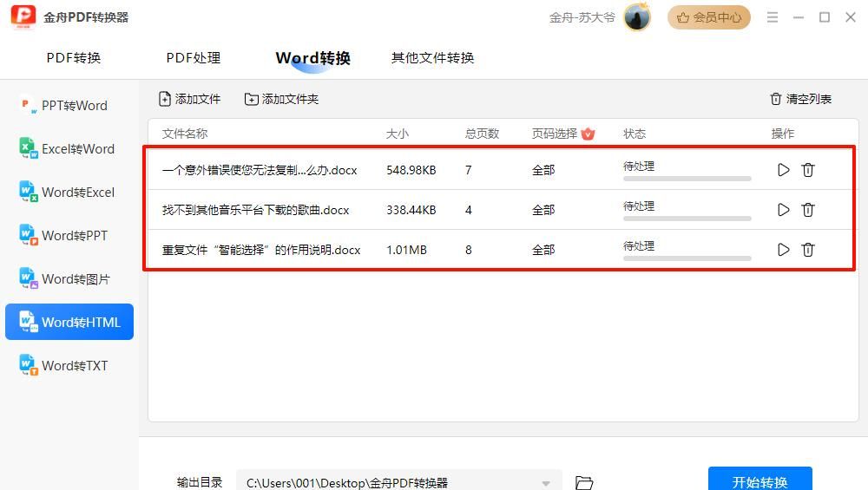The image size is (868, 490).
Task: Start converting the 548.98KB docx file
Action: (783, 170)
